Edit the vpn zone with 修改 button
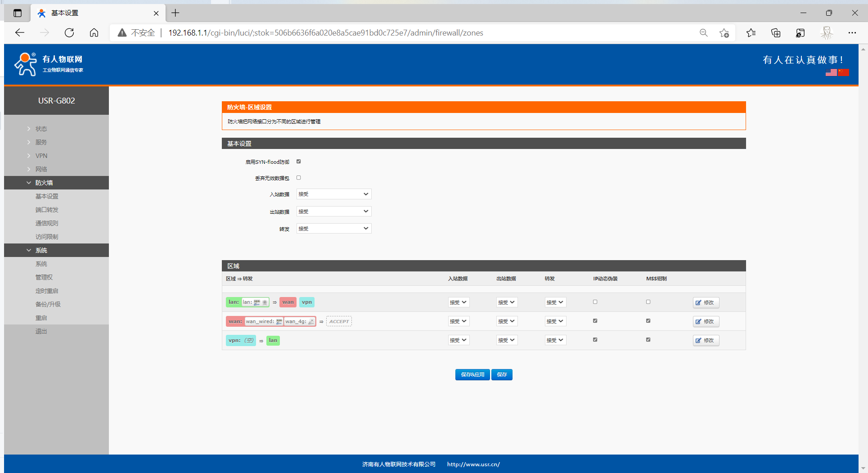The height and width of the screenshot is (473, 868). click(x=706, y=340)
